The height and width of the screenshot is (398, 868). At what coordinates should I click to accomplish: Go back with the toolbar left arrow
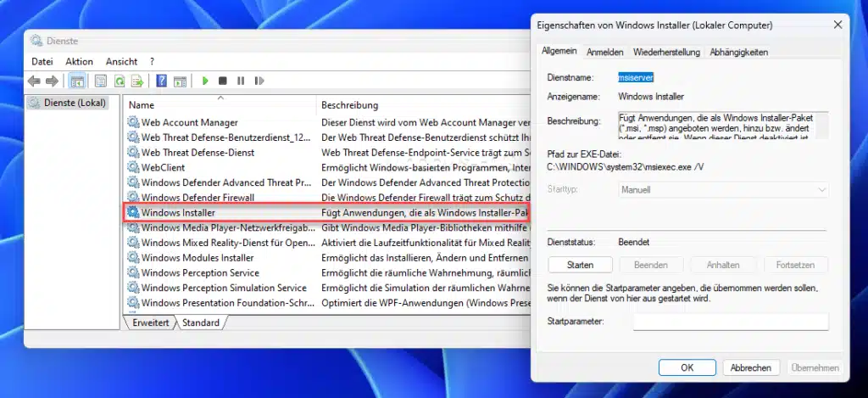(x=34, y=81)
